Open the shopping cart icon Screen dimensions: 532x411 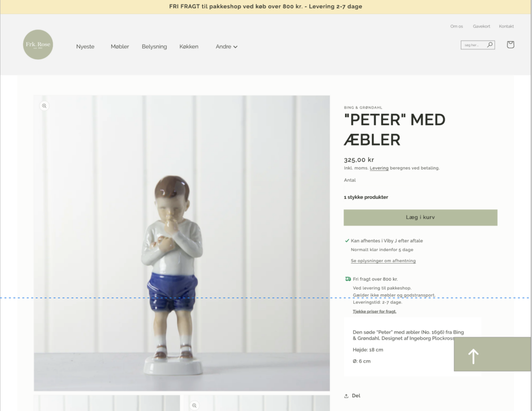coord(510,45)
